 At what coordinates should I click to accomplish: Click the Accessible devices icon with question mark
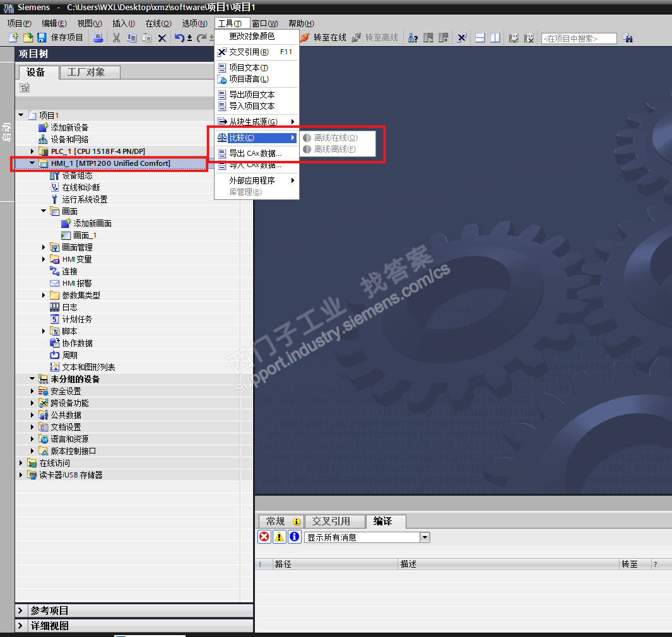[x=413, y=38]
